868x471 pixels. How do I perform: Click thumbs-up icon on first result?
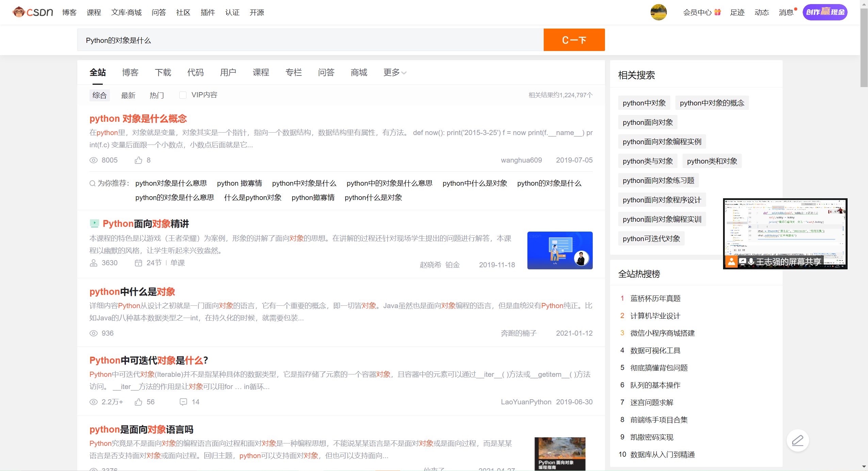[x=138, y=160]
